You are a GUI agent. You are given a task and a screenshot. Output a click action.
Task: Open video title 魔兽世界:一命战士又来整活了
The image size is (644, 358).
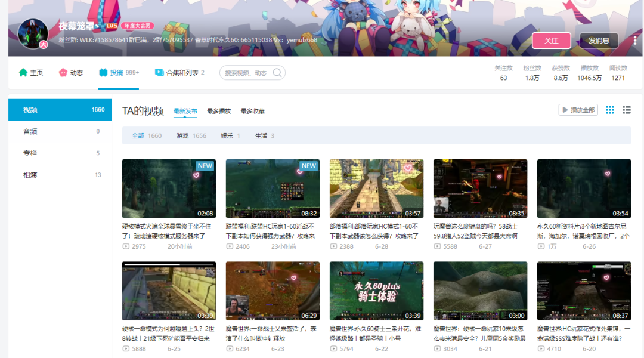click(271, 334)
